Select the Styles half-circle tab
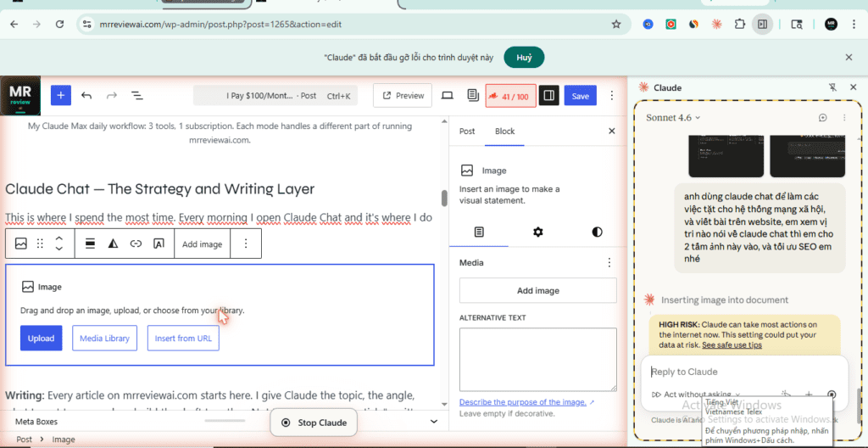 click(x=597, y=232)
